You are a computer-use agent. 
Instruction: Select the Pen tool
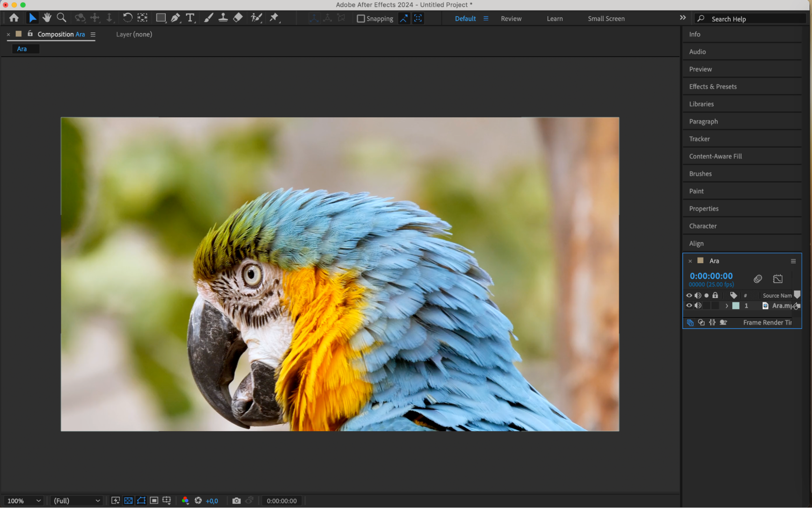[175, 18]
